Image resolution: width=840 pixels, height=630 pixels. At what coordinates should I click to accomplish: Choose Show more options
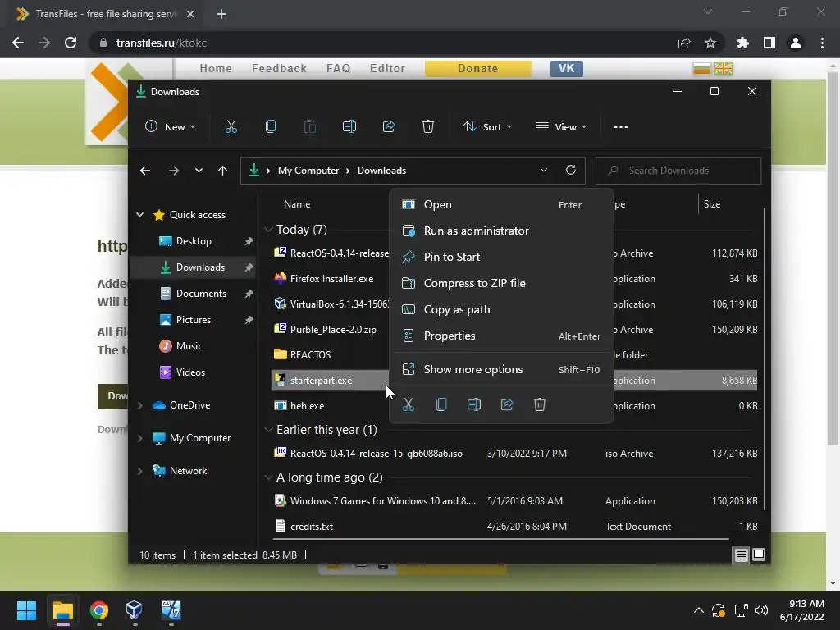click(501, 370)
